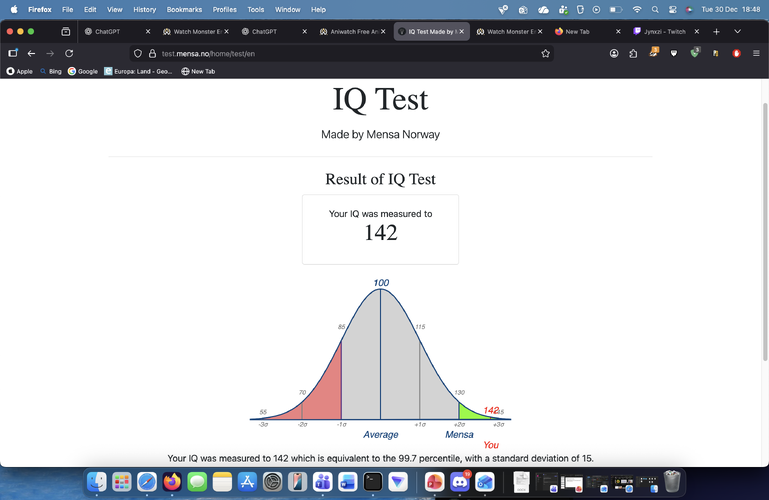Click the Firefox back arrow button

[31, 53]
